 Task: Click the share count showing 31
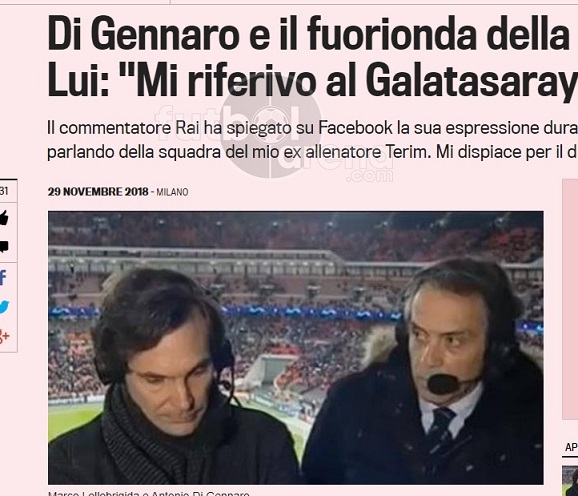coord(4,191)
